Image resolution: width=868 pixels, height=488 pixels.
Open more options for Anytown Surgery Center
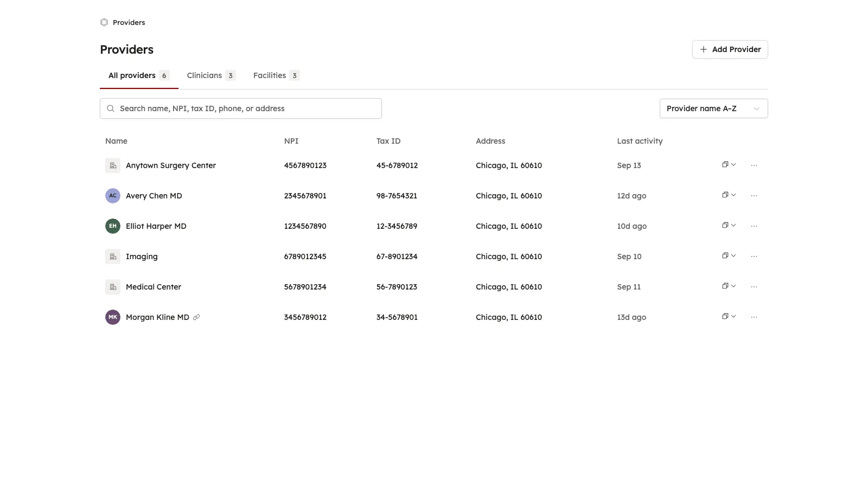click(x=754, y=165)
